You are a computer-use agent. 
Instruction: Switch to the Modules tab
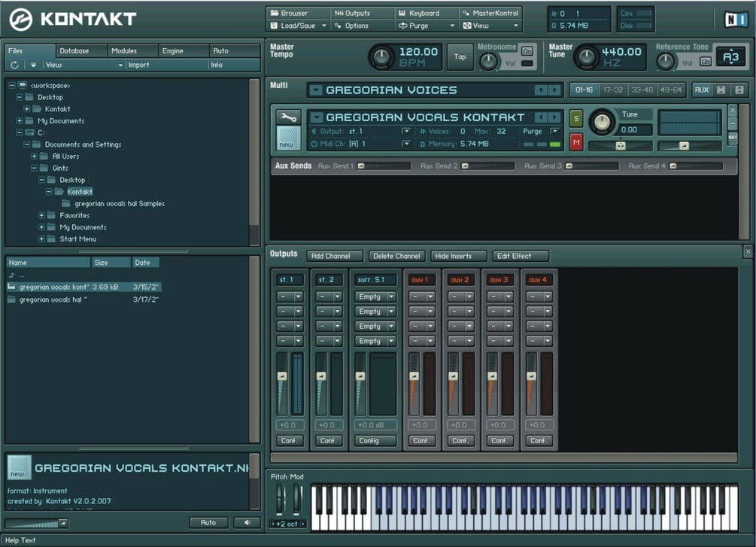[132, 50]
